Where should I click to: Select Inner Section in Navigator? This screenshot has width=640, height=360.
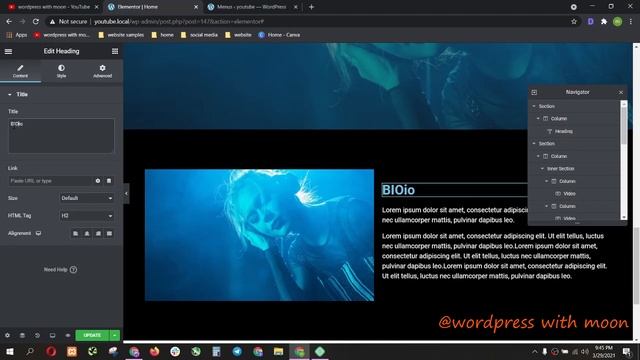pyautogui.click(x=560, y=169)
